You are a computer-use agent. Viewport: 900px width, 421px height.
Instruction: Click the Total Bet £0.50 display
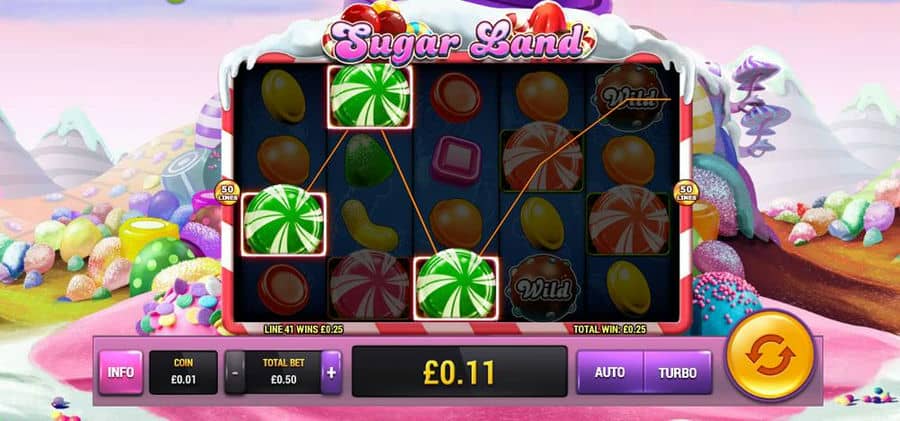(x=283, y=372)
